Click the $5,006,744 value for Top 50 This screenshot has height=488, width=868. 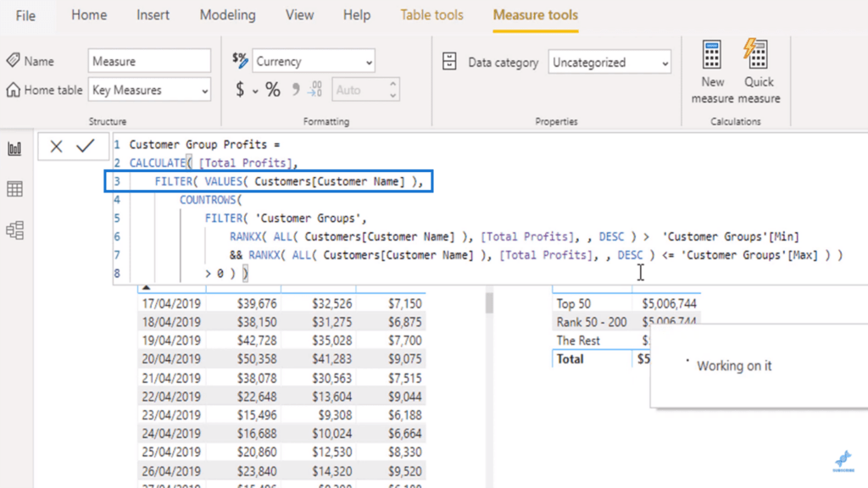pos(669,304)
